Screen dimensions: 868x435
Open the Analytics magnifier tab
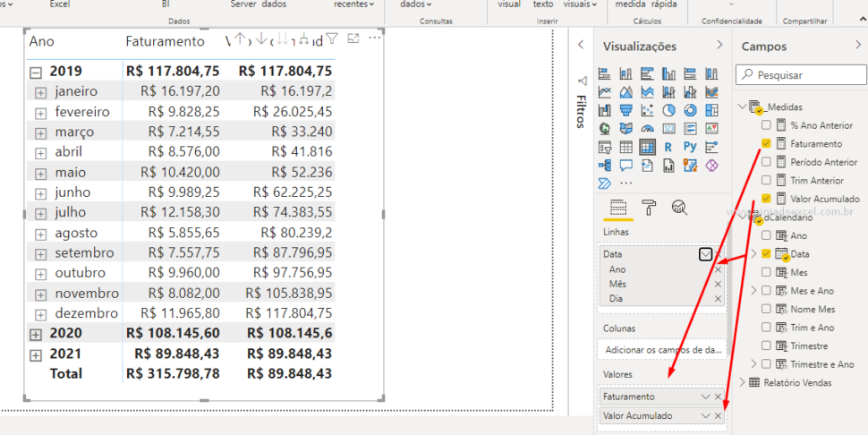point(679,208)
